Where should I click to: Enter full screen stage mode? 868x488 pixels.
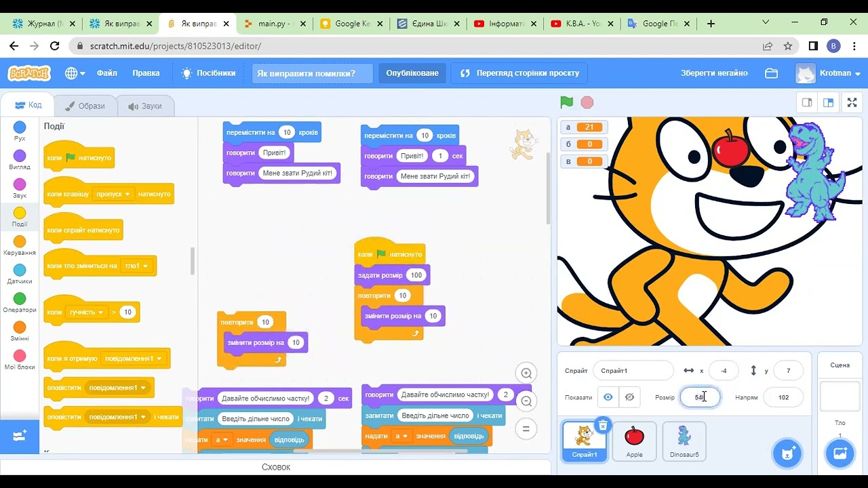coord(852,103)
